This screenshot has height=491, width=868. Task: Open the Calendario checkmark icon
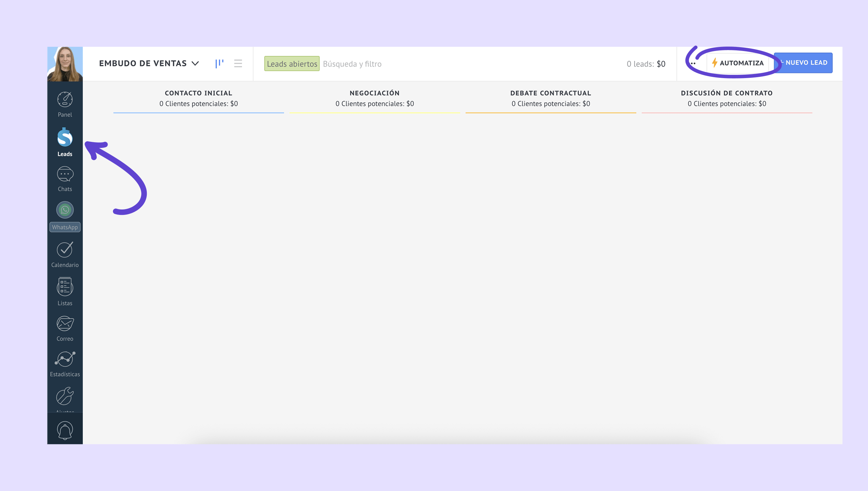65,250
